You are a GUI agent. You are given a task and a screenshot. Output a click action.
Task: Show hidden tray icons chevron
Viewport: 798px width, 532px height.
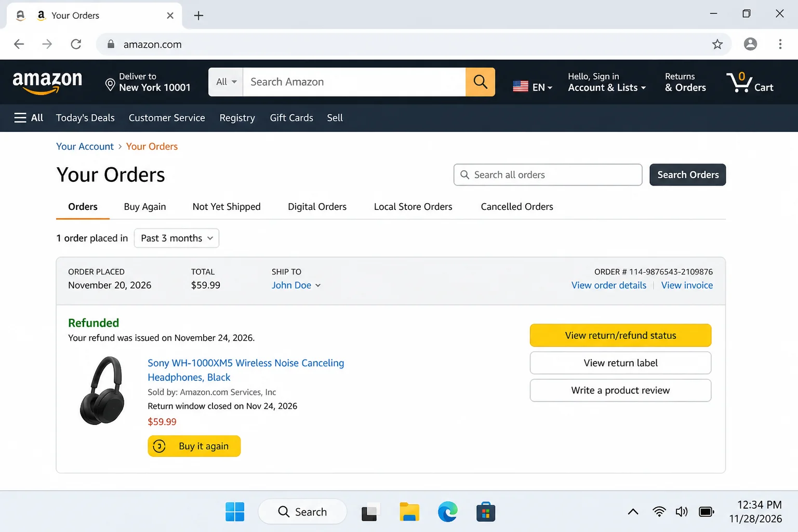(x=633, y=512)
